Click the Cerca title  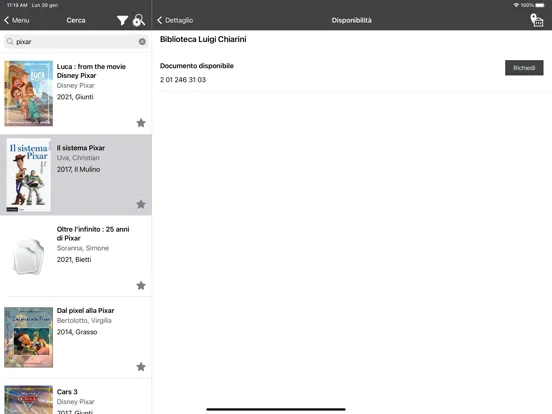click(x=76, y=20)
